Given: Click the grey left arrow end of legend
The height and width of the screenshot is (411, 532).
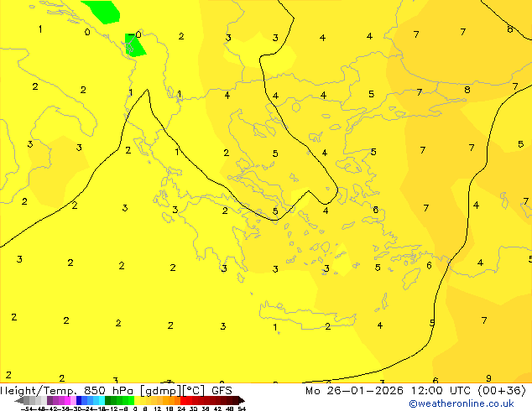Looking at the screenshot, I should click(x=18, y=400).
